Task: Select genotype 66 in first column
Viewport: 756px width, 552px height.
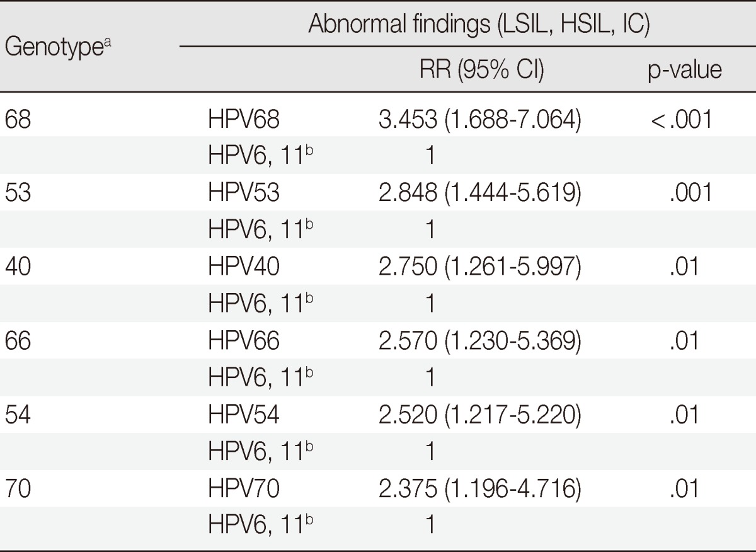Action: [18, 341]
